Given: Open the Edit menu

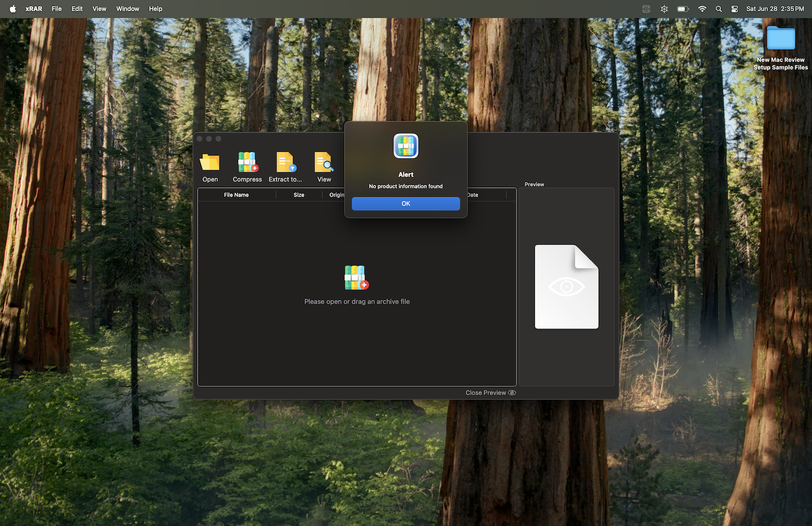Looking at the screenshot, I should (77, 9).
